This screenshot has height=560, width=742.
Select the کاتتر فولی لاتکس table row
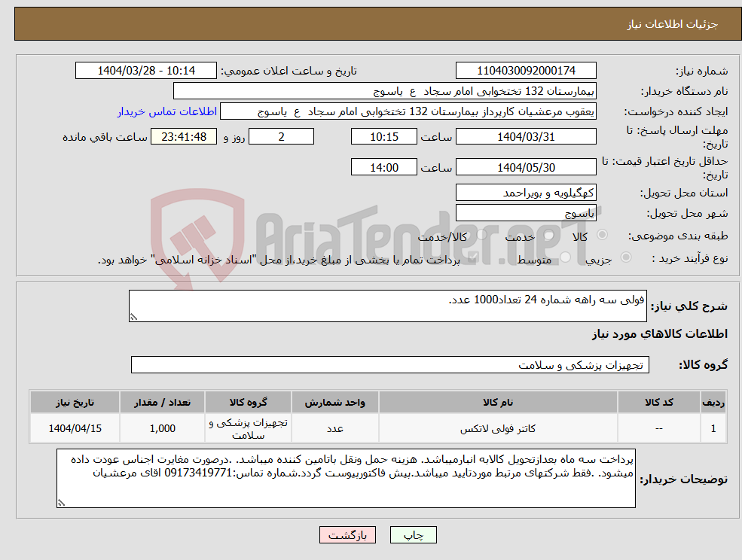pos(371,428)
